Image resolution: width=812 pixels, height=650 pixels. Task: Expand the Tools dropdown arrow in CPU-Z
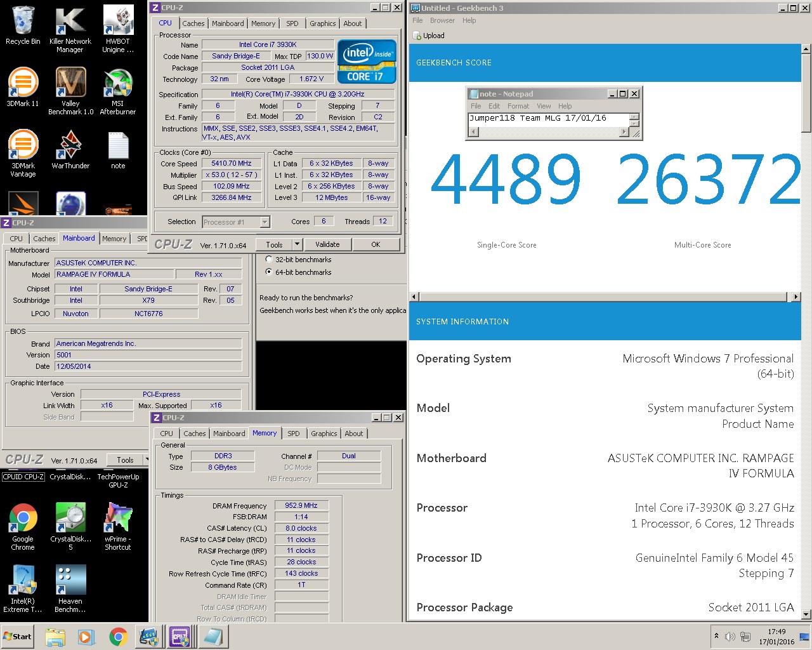click(x=297, y=244)
